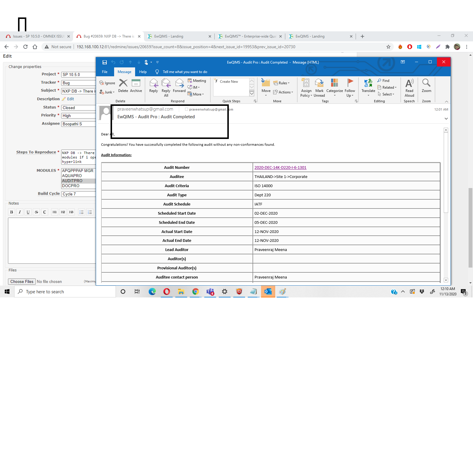The image size is (473, 476).
Task: Switch to Issues - SP 10.5.0 browser tab
Action: pyautogui.click(x=38, y=36)
